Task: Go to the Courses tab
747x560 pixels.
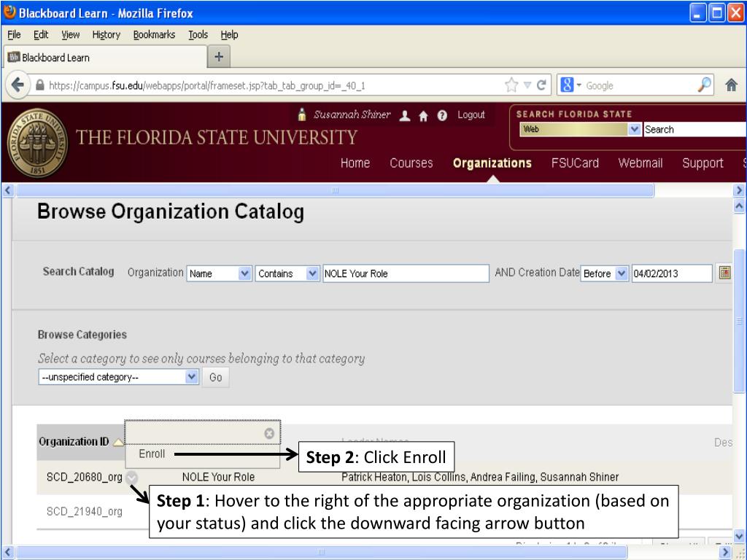Action: point(411,163)
